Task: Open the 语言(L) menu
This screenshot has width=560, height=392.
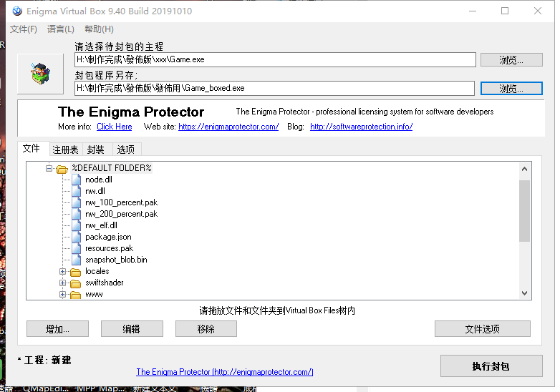Action: [61, 29]
